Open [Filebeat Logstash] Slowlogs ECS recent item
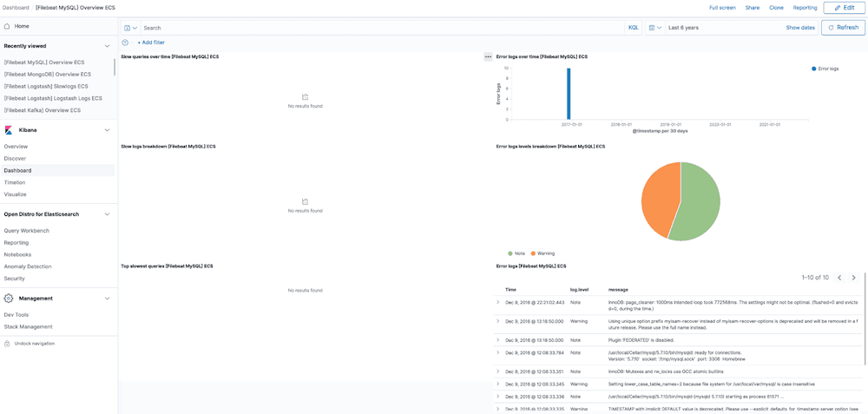The image size is (868, 414). [x=45, y=86]
